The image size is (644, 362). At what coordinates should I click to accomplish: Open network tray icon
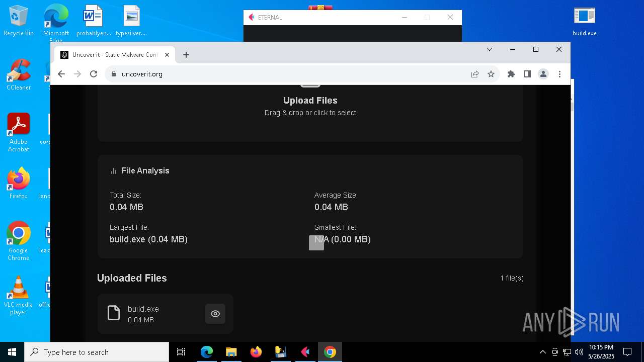pyautogui.click(x=567, y=352)
